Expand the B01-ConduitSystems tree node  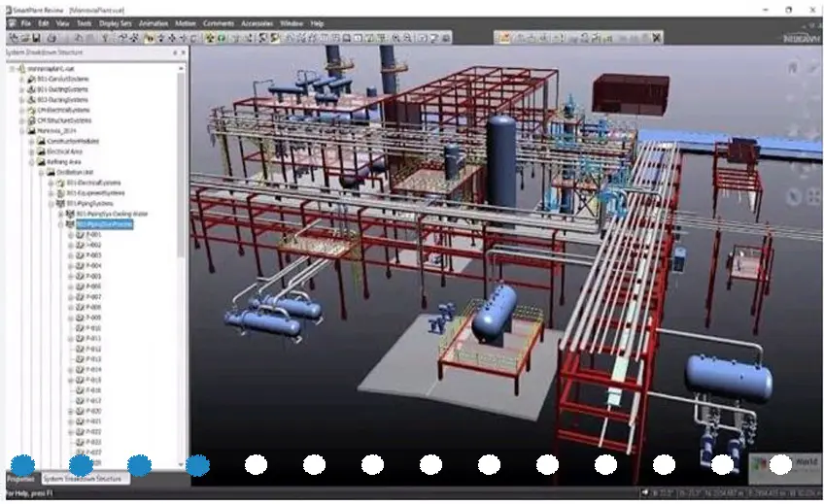click(x=22, y=80)
